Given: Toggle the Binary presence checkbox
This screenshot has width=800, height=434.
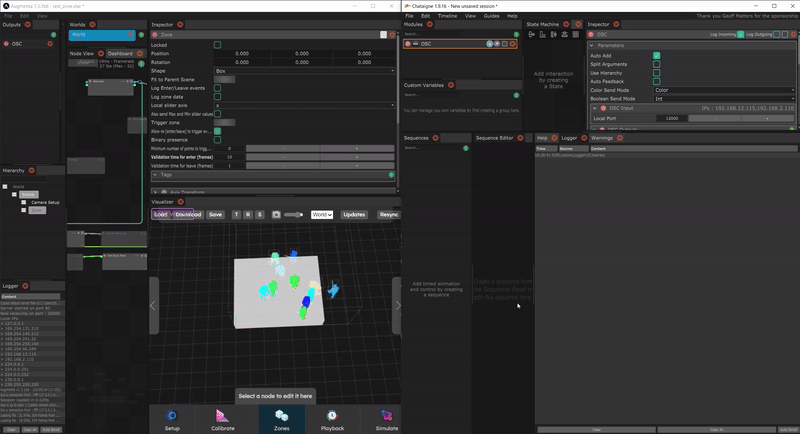Looking at the screenshot, I should click(x=218, y=140).
